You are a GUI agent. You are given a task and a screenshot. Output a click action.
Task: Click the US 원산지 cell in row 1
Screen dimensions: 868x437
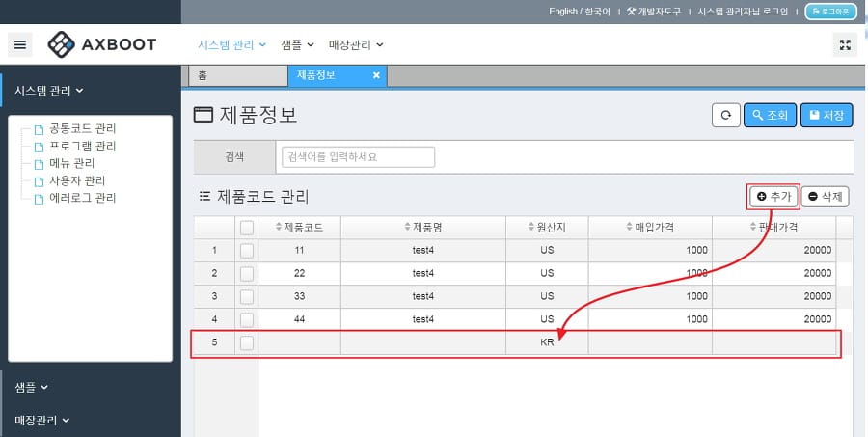point(547,251)
